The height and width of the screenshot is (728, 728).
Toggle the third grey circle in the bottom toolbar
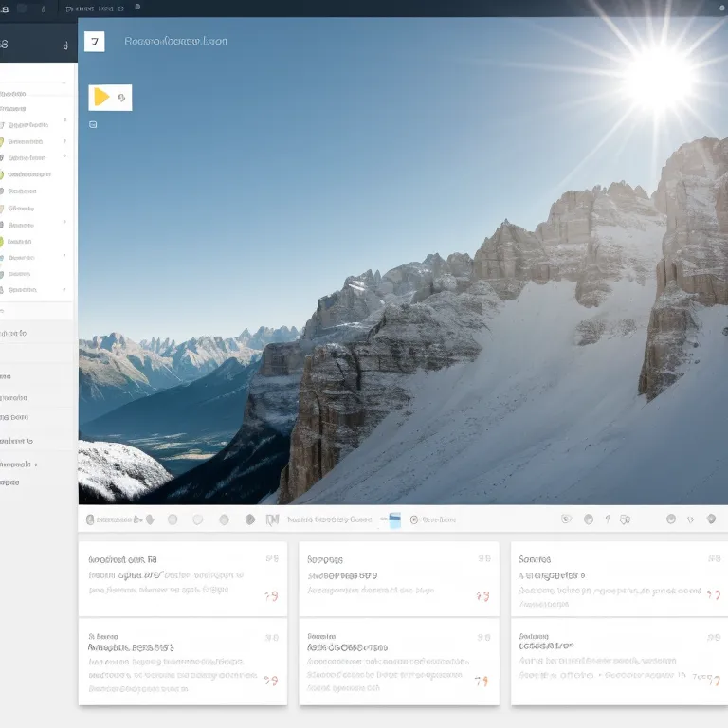[224, 519]
